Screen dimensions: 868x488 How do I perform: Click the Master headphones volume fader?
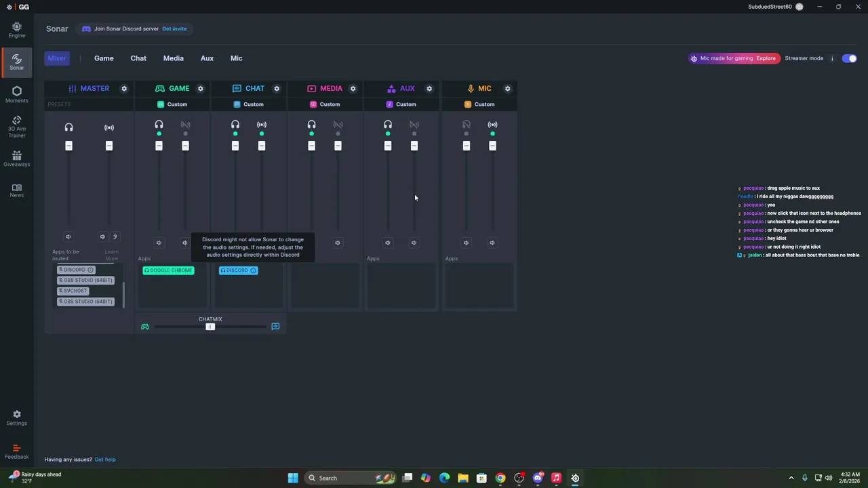point(68,146)
